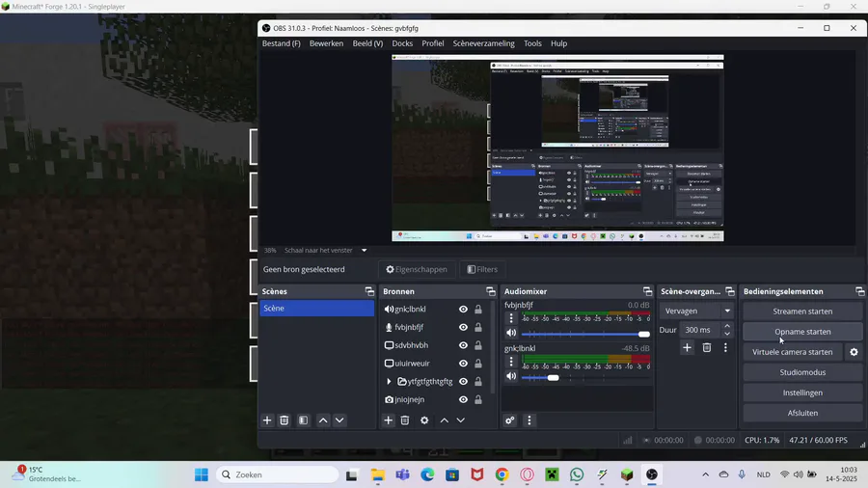The width and height of the screenshot is (868, 488).
Task: Move scene up with arrow in Scènes
Action: [x=323, y=420]
